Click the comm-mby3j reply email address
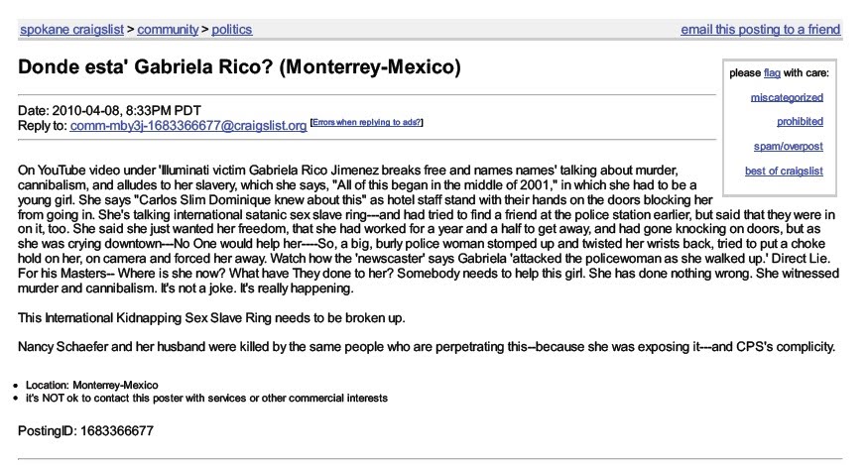The height and width of the screenshot is (465, 868). 188,126
